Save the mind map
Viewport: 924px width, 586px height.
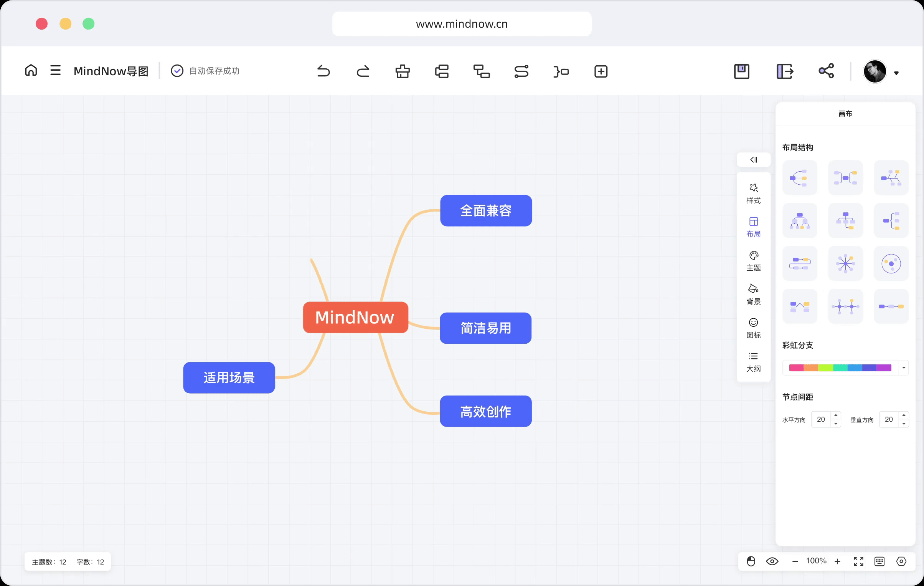[x=742, y=71]
